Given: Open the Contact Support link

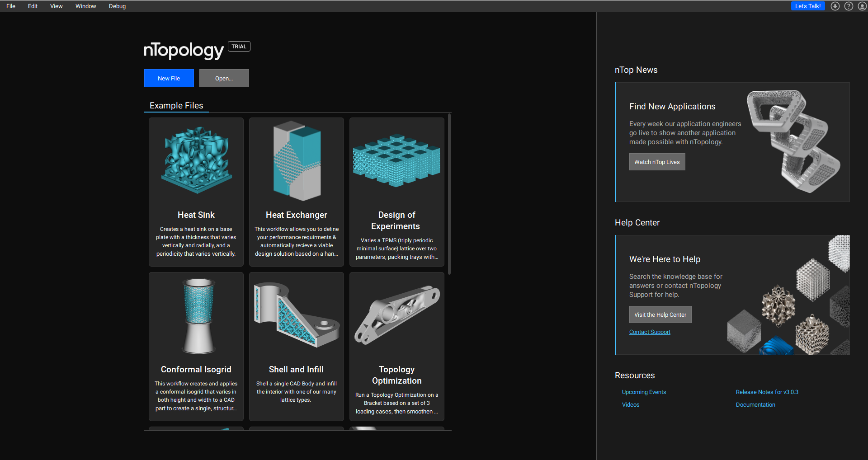Looking at the screenshot, I should tap(650, 332).
